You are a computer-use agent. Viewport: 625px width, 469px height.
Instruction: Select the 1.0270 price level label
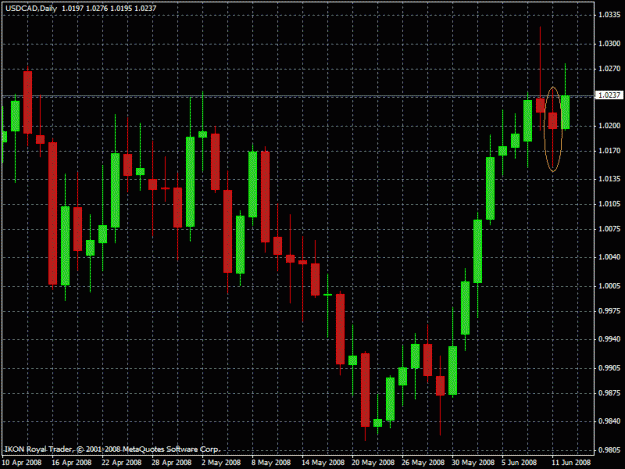609,69
